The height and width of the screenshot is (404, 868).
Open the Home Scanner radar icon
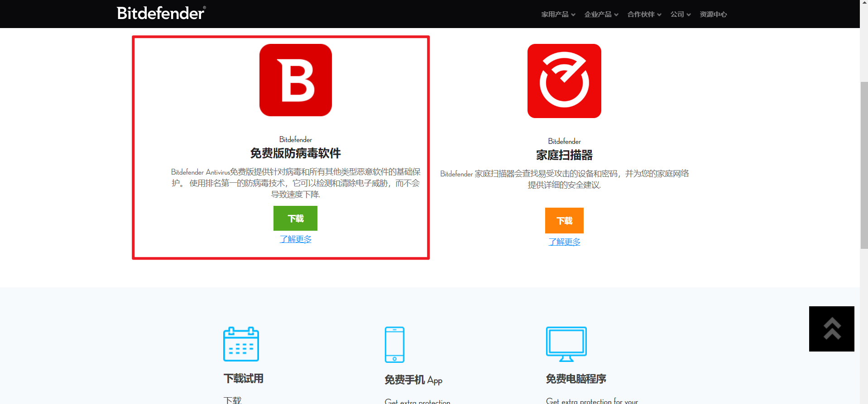564,81
